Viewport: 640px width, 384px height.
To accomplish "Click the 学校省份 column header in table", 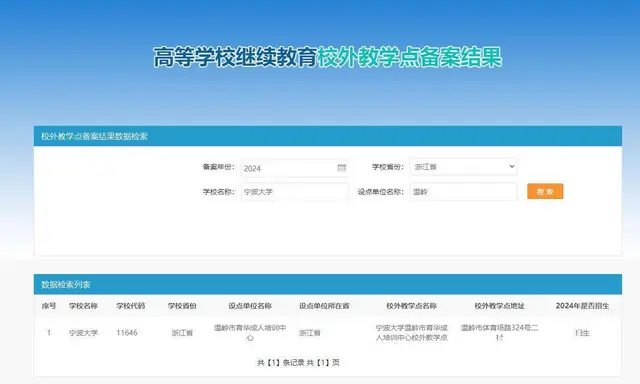I will coord(182,306).
